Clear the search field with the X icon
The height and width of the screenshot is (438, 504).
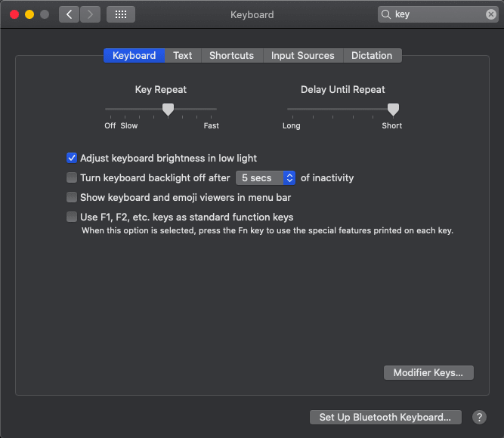pos(491,14)
